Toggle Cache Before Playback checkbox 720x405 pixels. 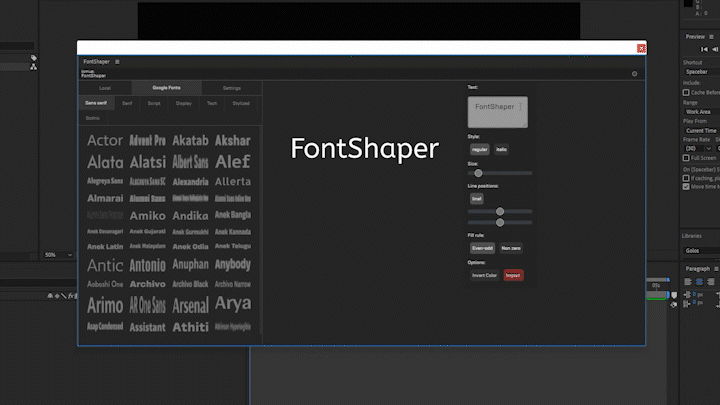tap(686, 92)
